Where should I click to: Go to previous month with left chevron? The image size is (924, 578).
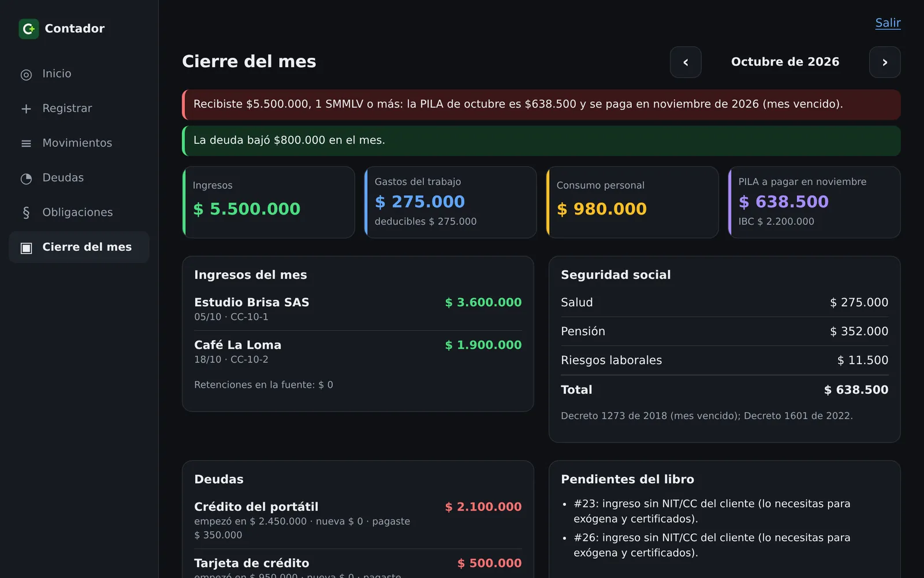685,62
